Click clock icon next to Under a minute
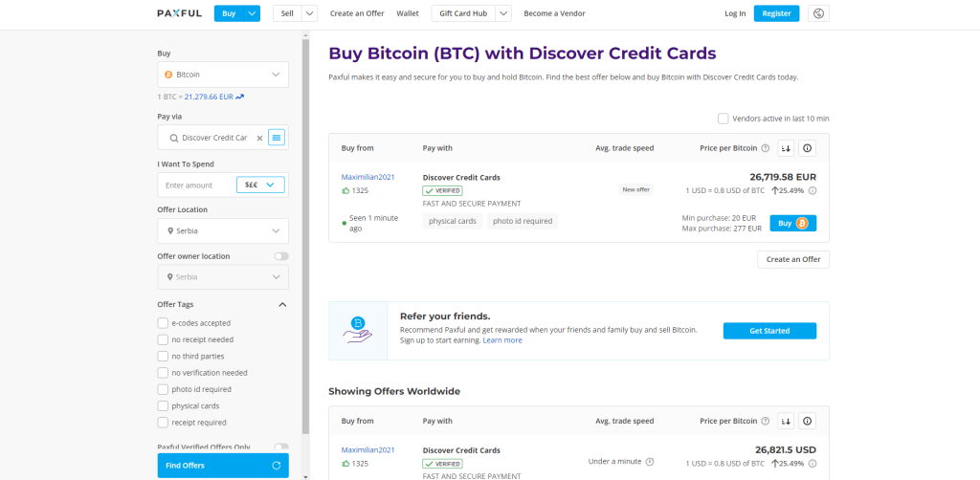 [650, 462]
